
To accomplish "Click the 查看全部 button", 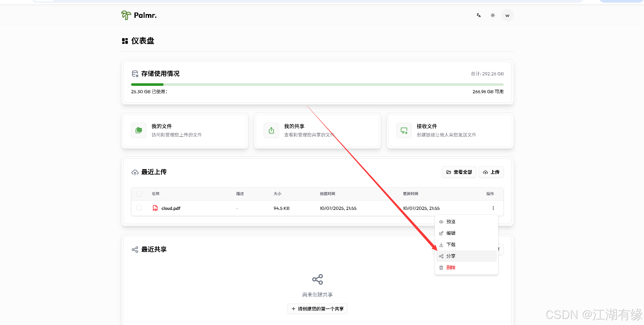I will pos(459,172).
